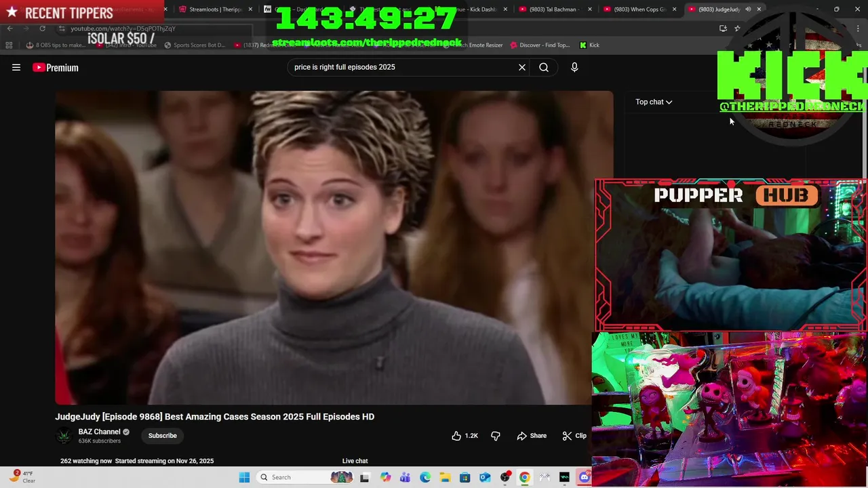Dislike the video
Viewport: 868px width, 488px height.
click(x=496, y=436)
